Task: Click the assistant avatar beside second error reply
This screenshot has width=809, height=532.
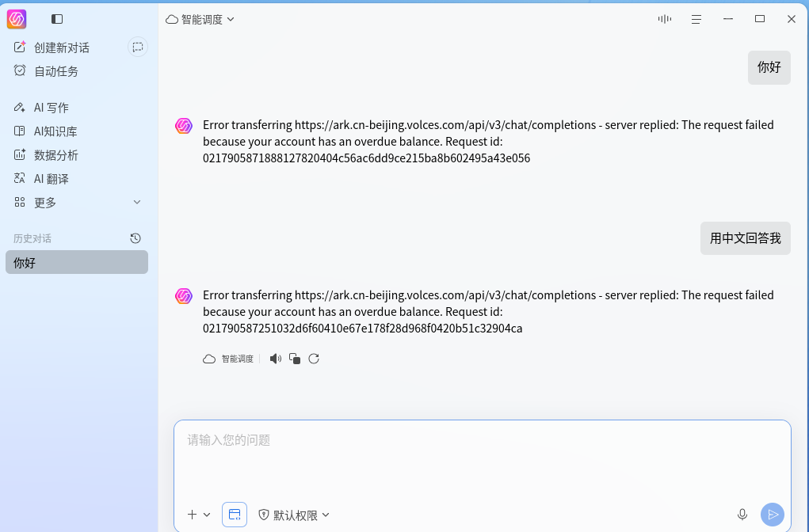Action: pyautogui.click(x=184, y=296)
